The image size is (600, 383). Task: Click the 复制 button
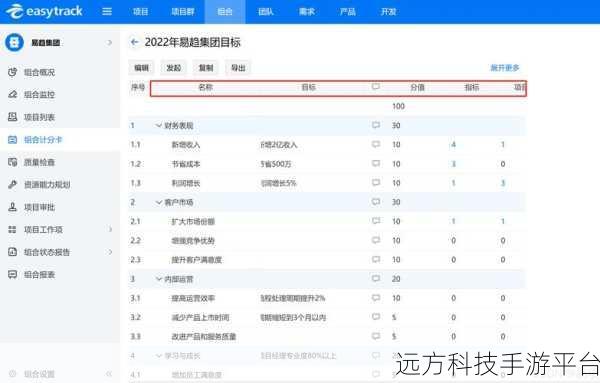tap(205, 68)
